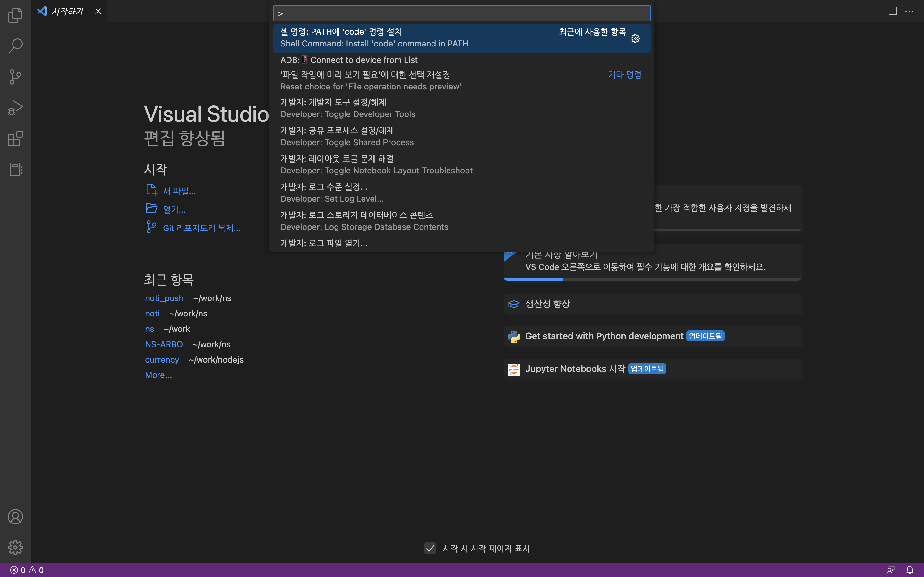Viewport: 924px width, 577px height.
Task: Open the Explorer view in activity bar
Action: click(x=15, y=15)
